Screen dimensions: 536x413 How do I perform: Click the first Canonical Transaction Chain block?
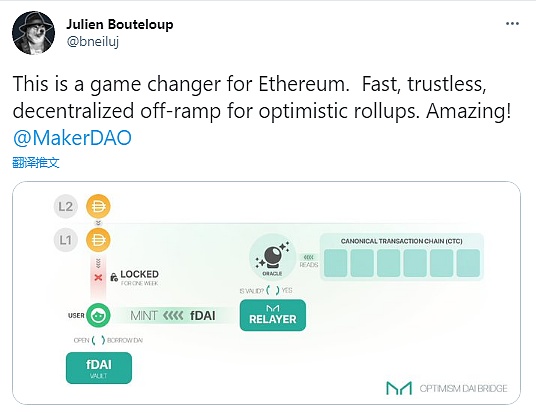point(336,263)
